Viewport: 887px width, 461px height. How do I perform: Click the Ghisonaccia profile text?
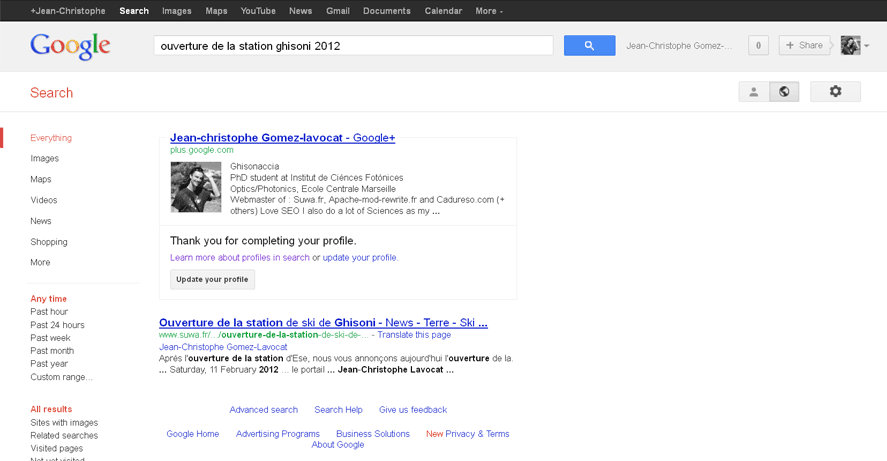coord(255,166)
